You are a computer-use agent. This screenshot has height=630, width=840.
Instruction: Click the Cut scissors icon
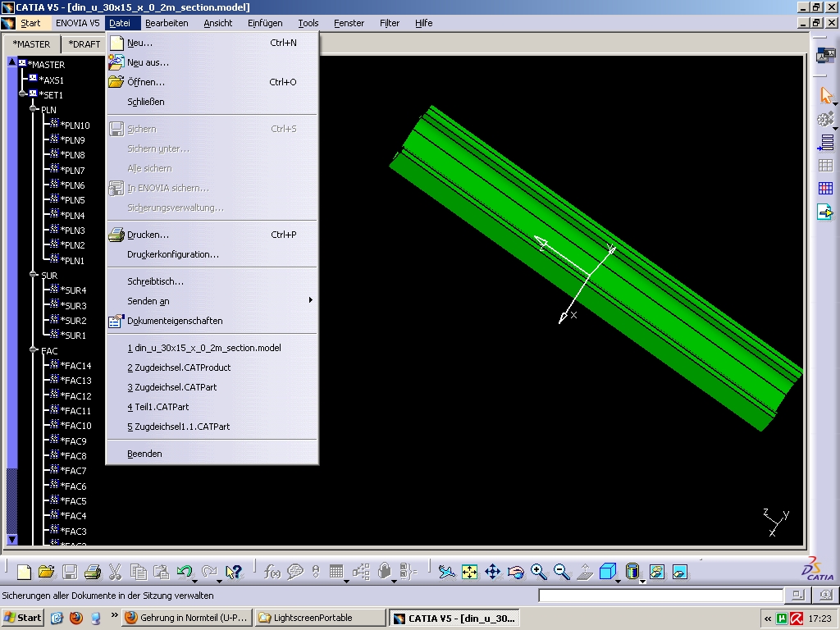click(x=115, y=572)
